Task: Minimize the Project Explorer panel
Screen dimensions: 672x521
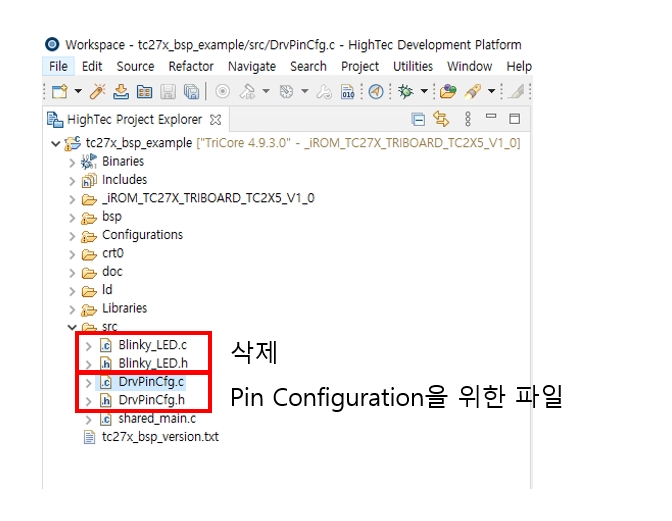Action: pyautogui.click(x=491, y=116)
